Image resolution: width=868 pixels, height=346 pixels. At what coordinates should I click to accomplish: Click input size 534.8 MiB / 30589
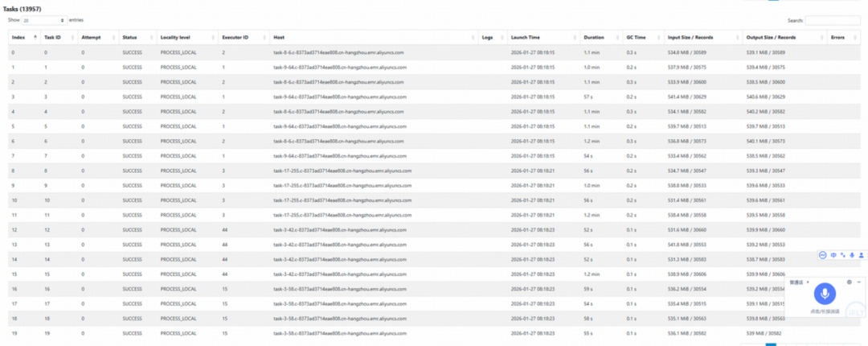coord(686,52)
